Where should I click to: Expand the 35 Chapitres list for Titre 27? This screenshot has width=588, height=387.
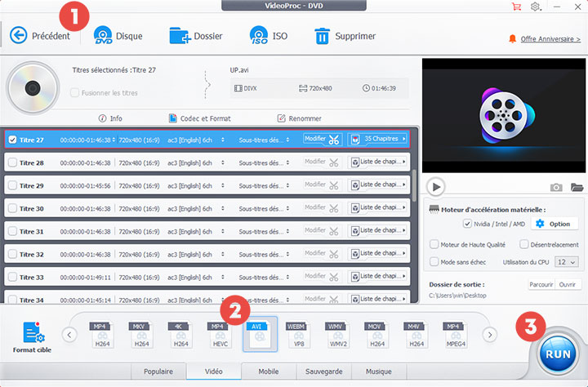tap(377, 139)
